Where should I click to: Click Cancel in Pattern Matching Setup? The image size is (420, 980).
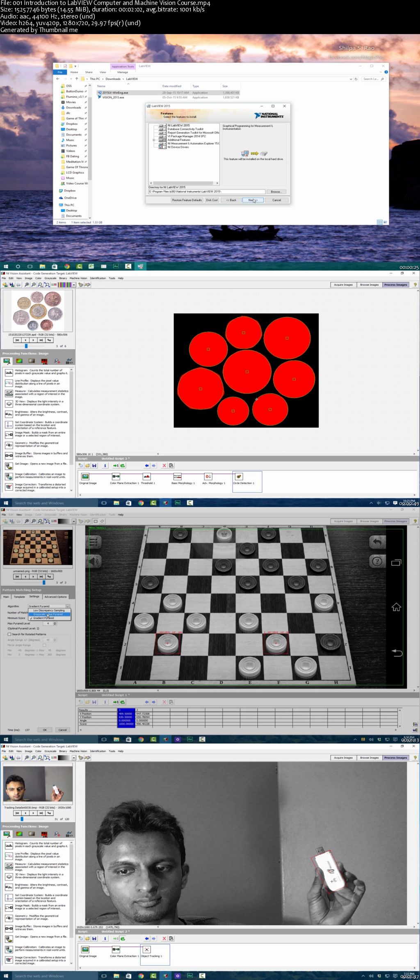(x=62, y=730)
